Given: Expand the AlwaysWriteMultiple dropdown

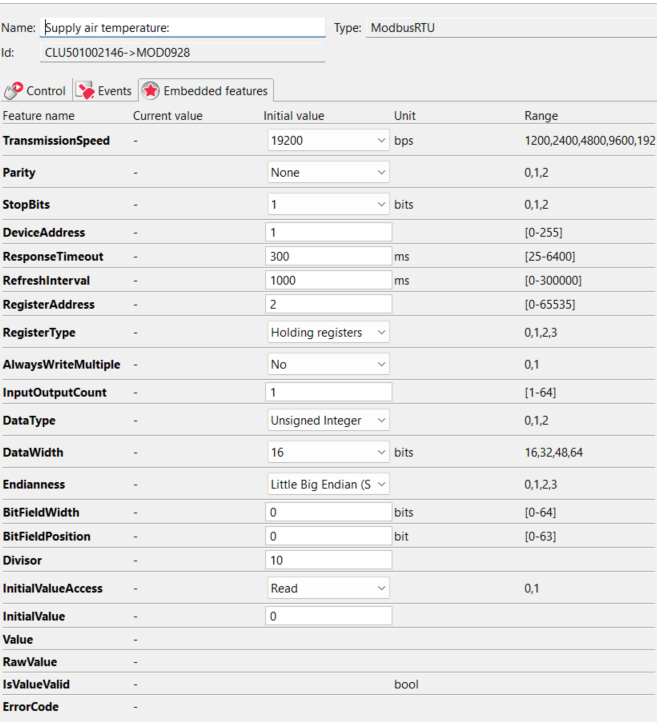Looking at the screenshot, I should [x=328, y=364].
